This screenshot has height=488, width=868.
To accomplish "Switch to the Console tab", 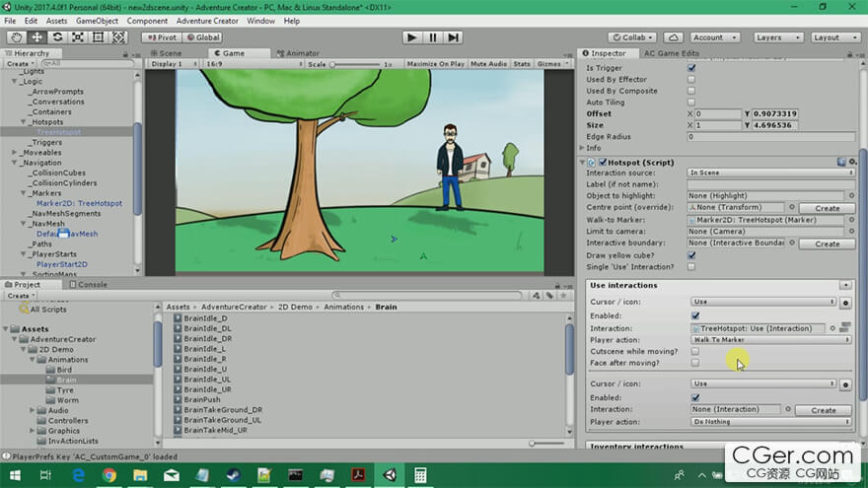I will 92,284.
